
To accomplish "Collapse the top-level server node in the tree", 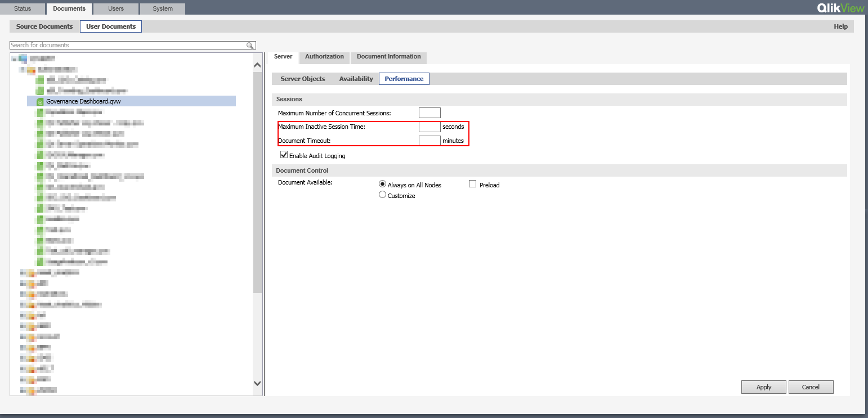I will point(14,59).
